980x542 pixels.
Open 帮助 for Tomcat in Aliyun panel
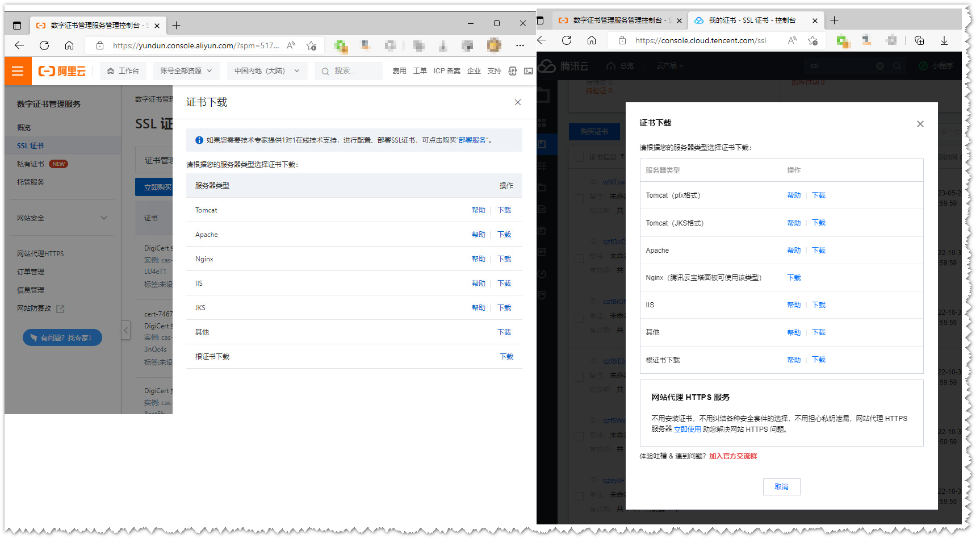point(479,210)
